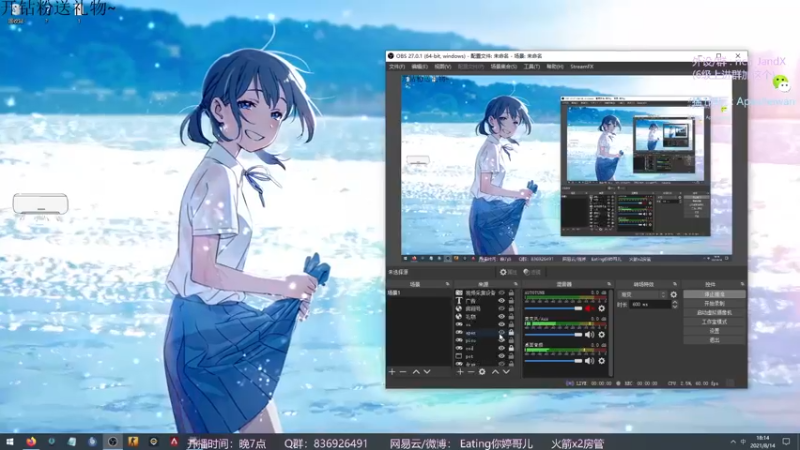
Task: Open the 视图(V) menu in OBS
Action: (442, 67)
